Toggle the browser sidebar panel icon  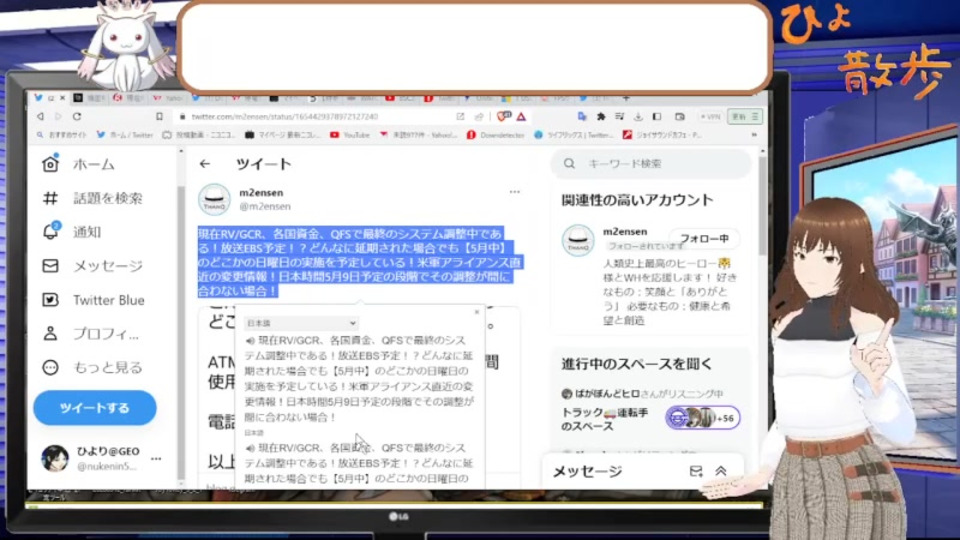pos(657,116)
